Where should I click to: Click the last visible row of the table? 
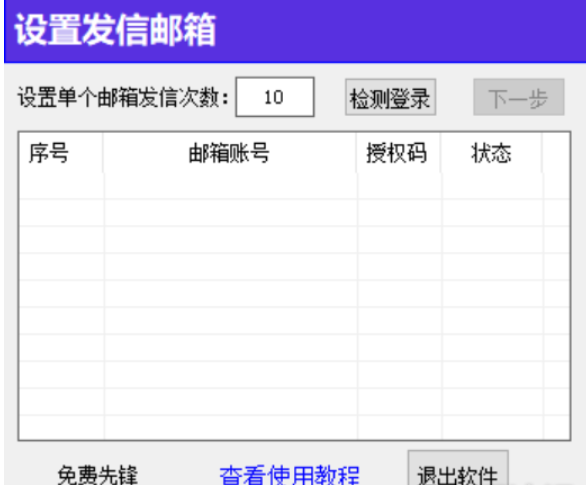tap(294, 428)
